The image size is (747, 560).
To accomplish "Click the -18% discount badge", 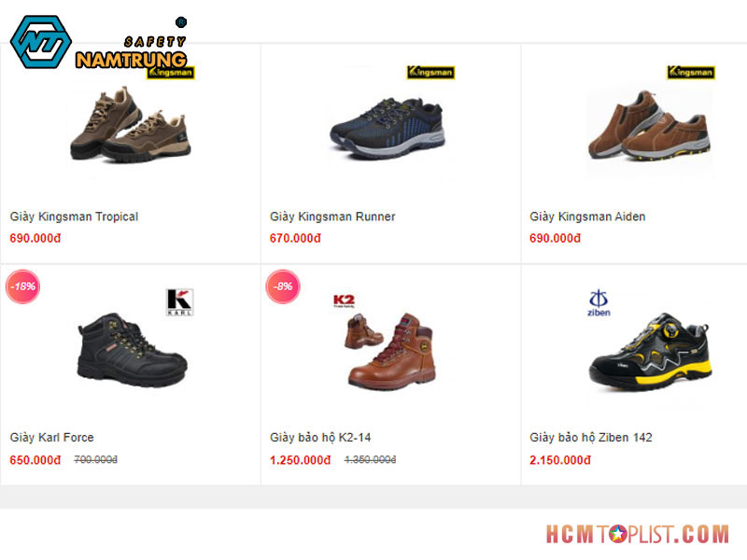I will pos(22,287).
